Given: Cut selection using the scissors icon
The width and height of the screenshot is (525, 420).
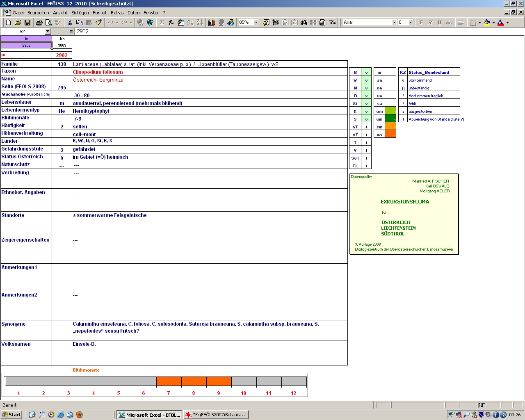Looking at the screenshot, I should [70, 23].
